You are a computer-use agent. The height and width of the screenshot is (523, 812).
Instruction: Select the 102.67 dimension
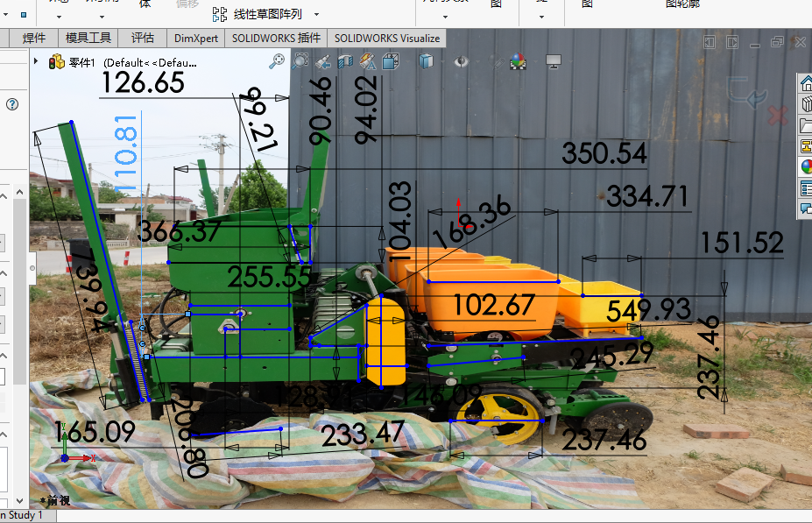tap(493, 305)
